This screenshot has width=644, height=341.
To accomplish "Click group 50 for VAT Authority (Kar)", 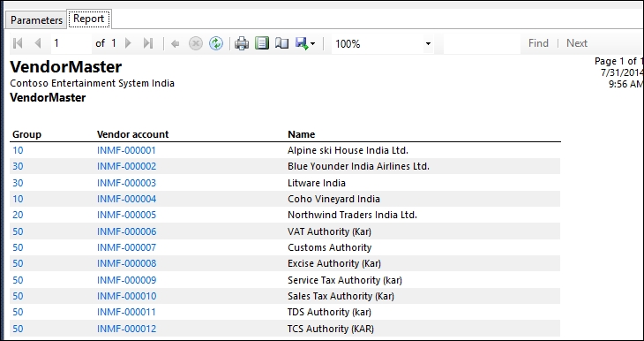I will point(18,231).
